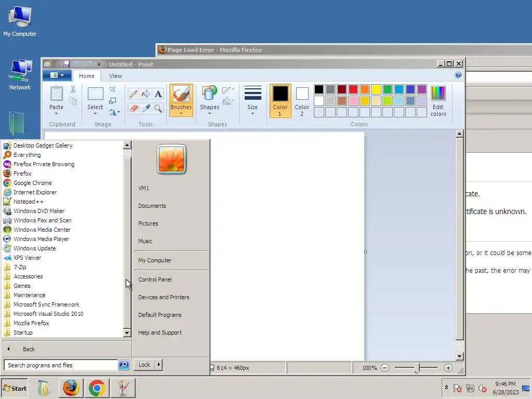
Task: Open Notepad++ from the programs list
Action: coord(29,202)
